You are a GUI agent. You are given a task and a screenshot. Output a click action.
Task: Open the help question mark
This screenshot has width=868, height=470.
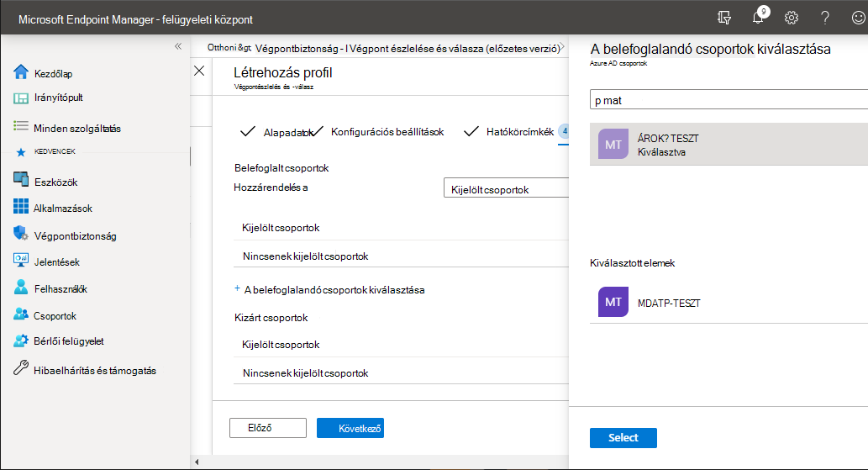pyautogui.click(x=825, y=18)
